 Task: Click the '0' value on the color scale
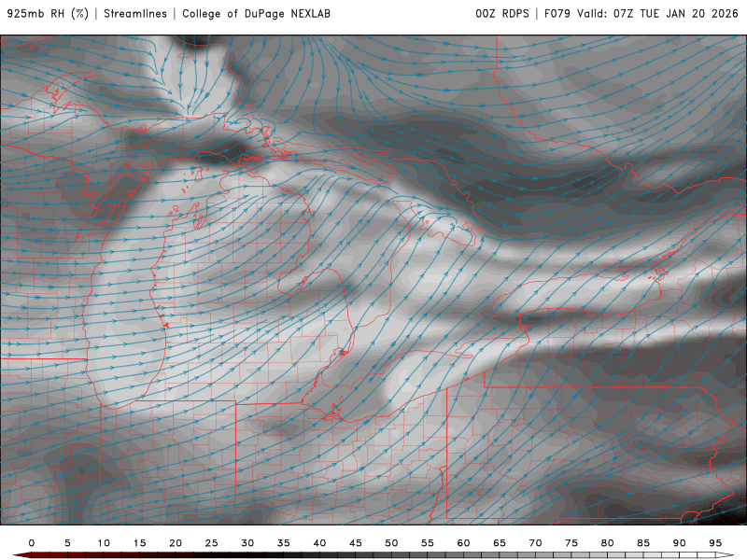32,543
